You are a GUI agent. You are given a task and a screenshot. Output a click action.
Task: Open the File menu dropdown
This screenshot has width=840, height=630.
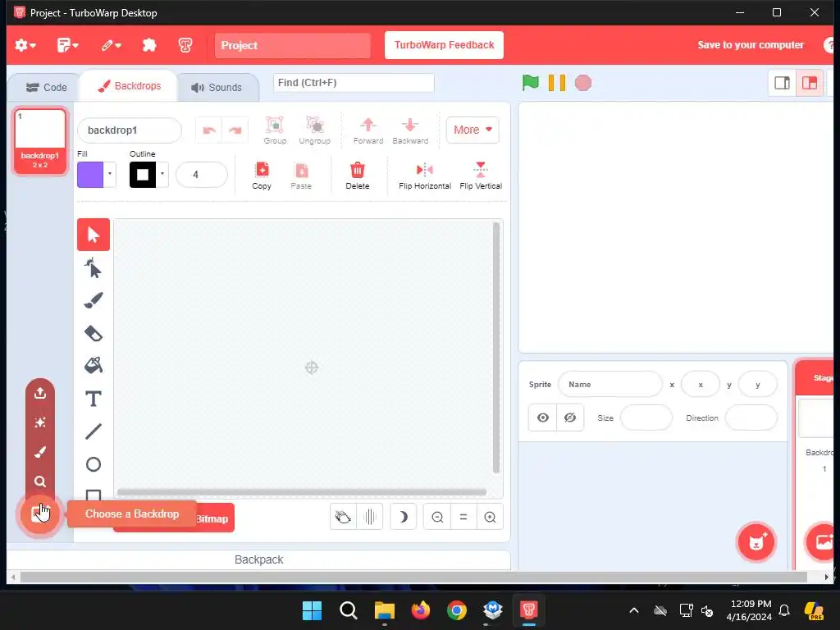coord(67,45)
